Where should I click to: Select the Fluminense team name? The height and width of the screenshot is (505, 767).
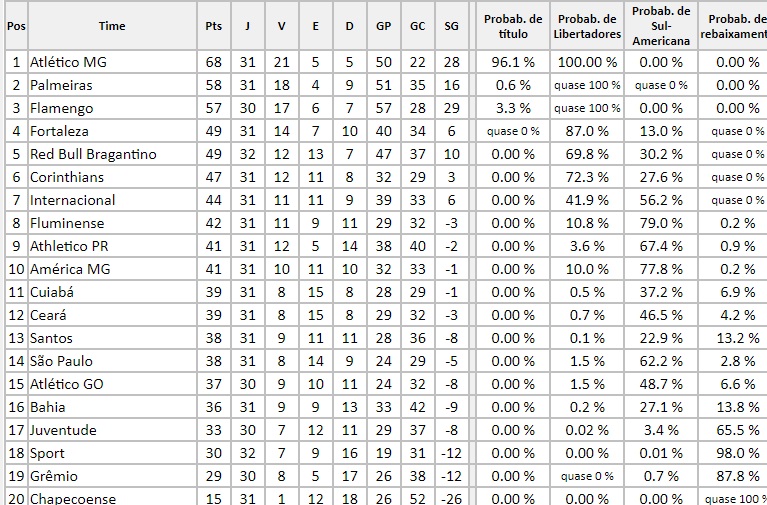pos(67,223)
